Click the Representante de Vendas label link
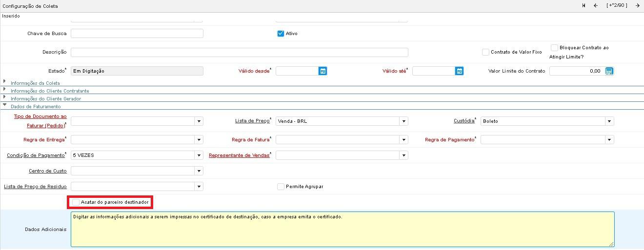This screenshot has width=644, height=250. pos(239,155)
